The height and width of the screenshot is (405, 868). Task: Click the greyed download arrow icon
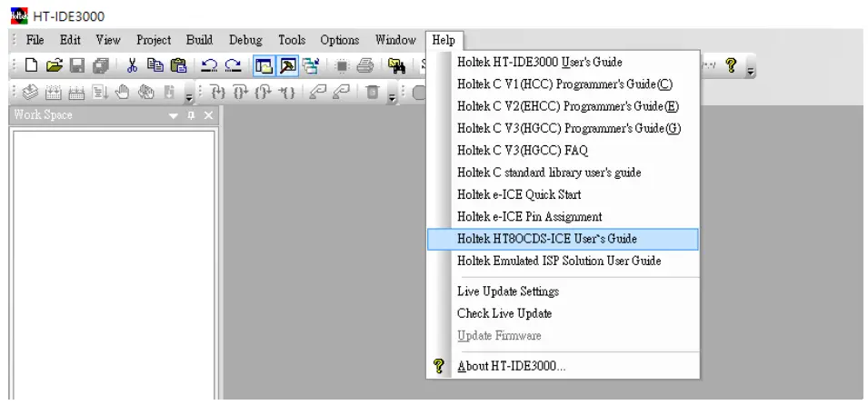[x=169, y=93]
